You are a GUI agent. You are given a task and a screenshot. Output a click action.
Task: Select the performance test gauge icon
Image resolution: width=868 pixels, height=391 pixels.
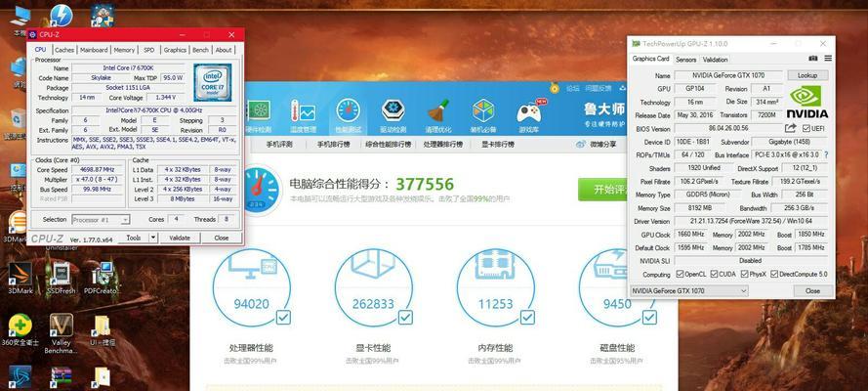click(348, 110)
